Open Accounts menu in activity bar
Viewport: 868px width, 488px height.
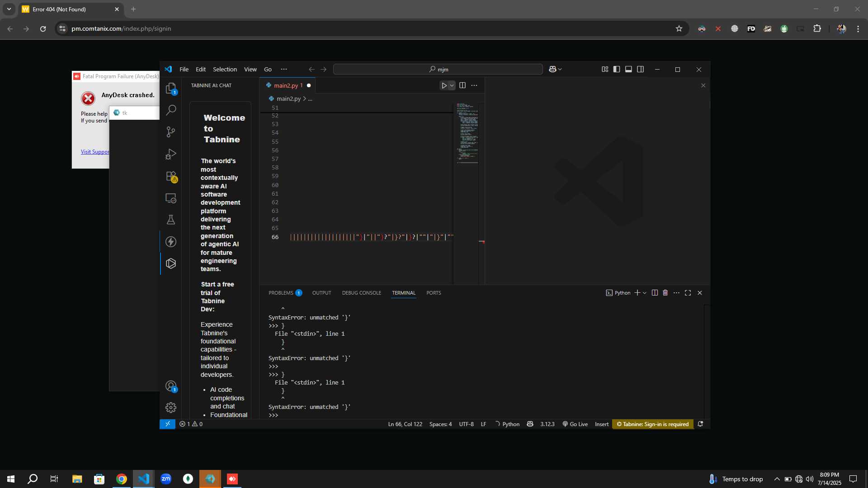(171, 386)
